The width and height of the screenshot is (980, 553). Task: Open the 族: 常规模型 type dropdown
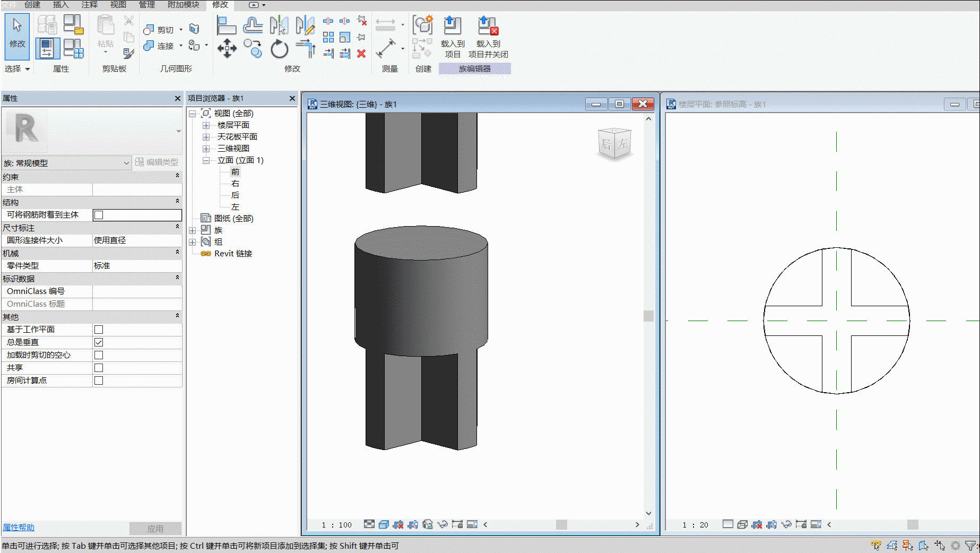(x=66, y=163)
